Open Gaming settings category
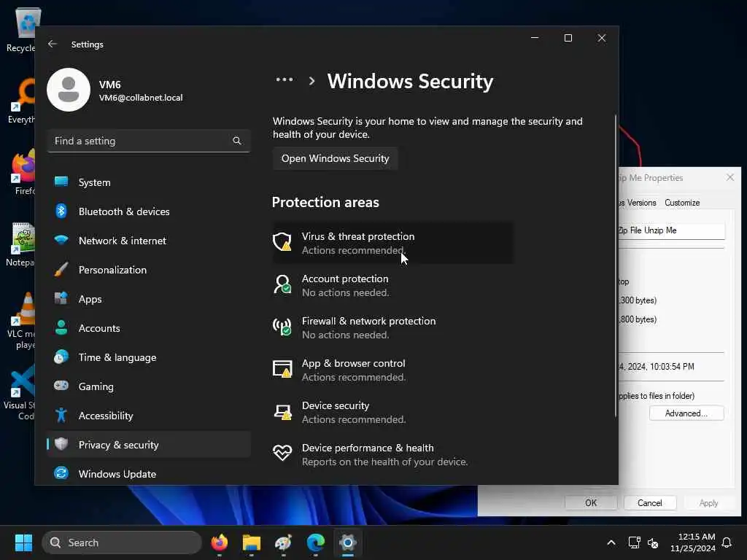Viewport: 747px width, 560px height. [x=149, y=386]
